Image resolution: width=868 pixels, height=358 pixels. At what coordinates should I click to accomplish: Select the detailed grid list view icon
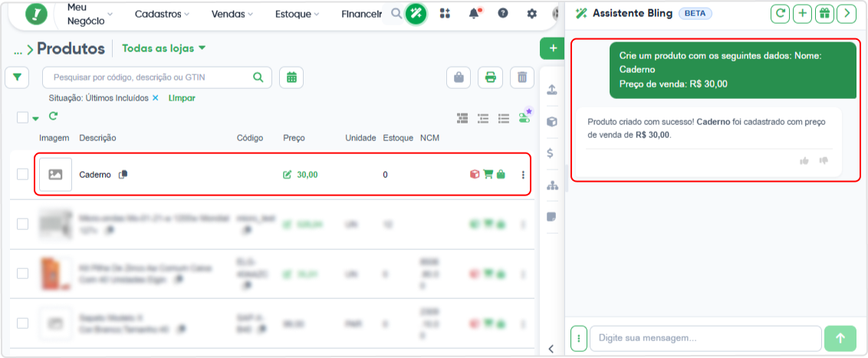coord(462,117)
